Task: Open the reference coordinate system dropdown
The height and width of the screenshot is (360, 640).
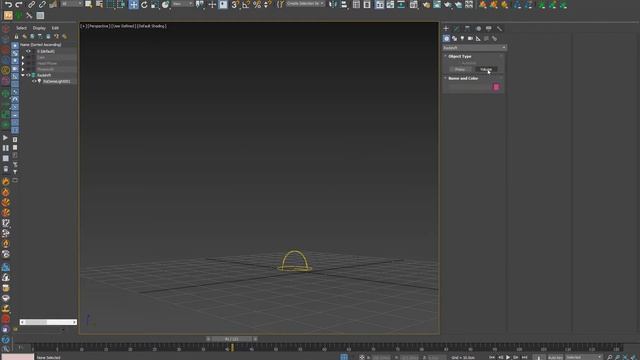Action: coord(182,4)
